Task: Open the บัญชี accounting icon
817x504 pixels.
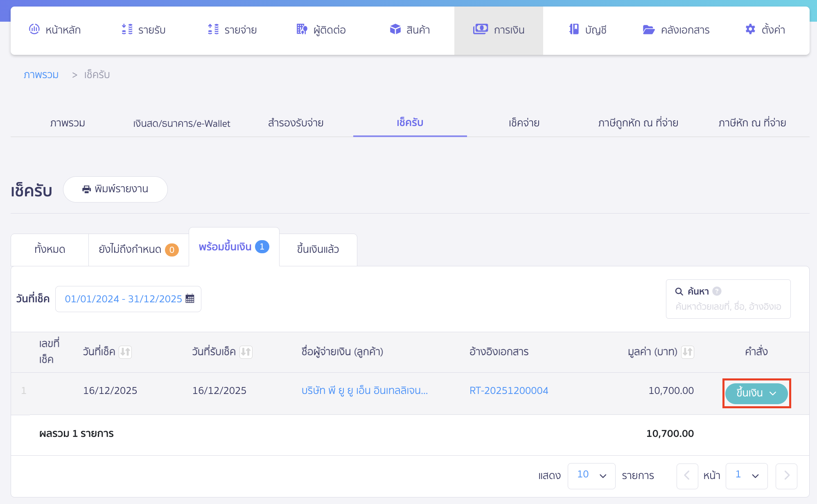Action: coord(574,29)
